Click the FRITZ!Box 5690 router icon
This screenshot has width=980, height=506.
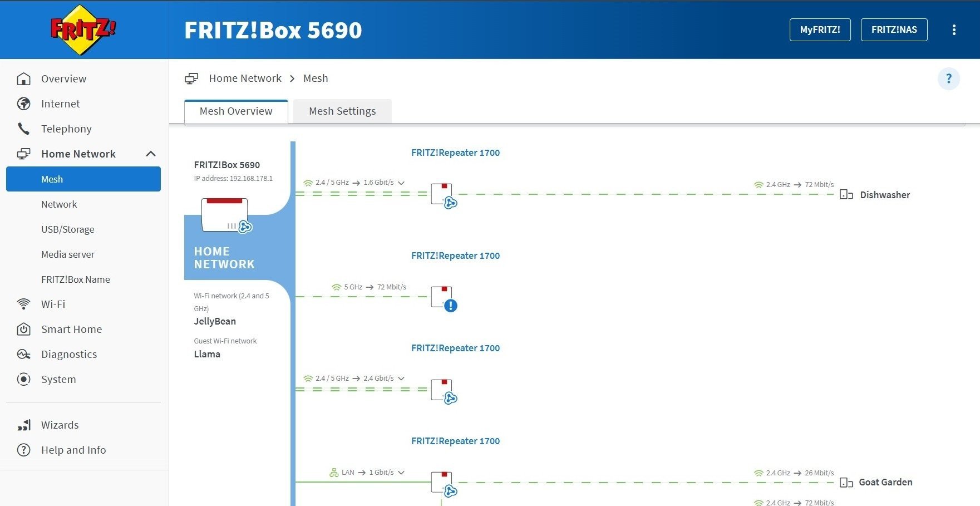pos(226,215)
